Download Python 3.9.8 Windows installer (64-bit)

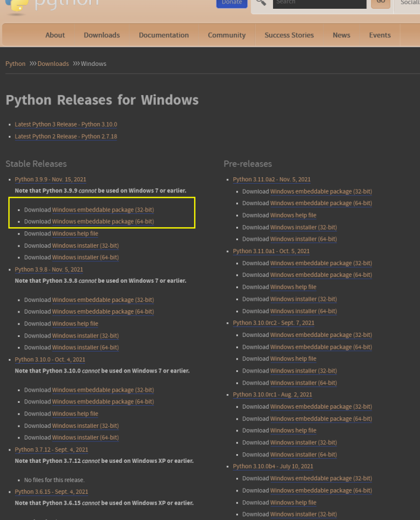[x=85, y=347]
